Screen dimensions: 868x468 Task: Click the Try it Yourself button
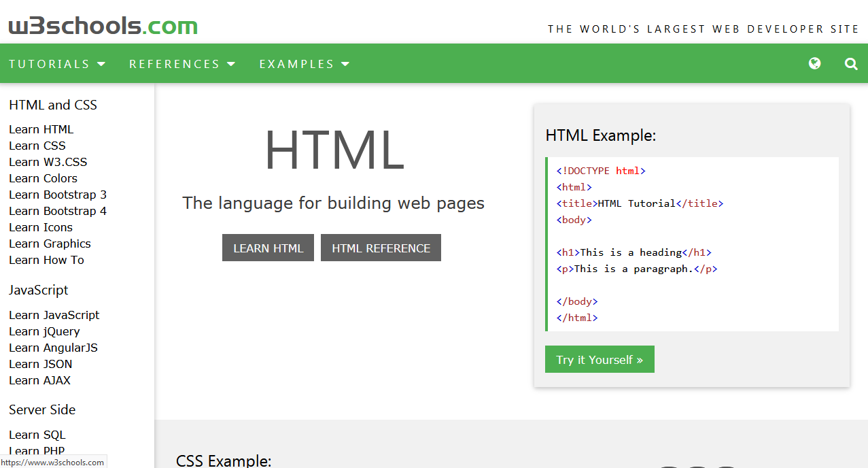600,359
